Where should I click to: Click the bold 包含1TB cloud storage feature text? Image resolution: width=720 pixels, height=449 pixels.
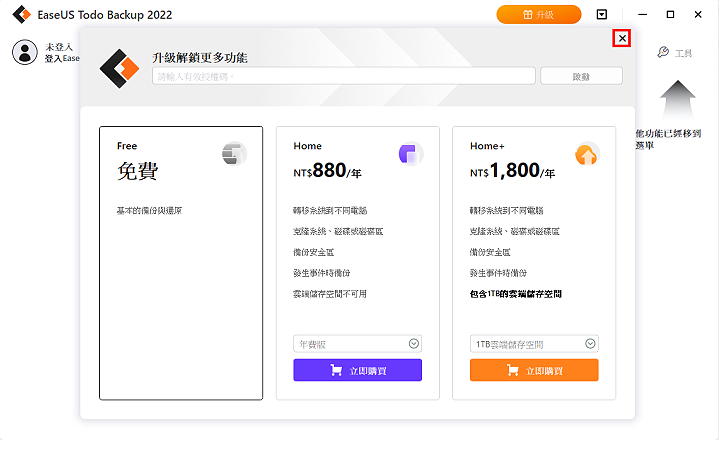(x=516, y=294)
